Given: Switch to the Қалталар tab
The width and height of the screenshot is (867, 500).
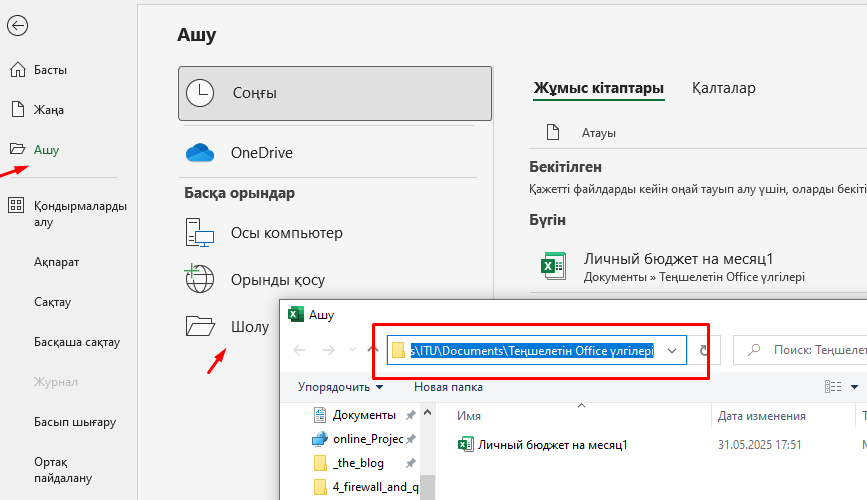Looking at the screenshot, I should point(723,88).
